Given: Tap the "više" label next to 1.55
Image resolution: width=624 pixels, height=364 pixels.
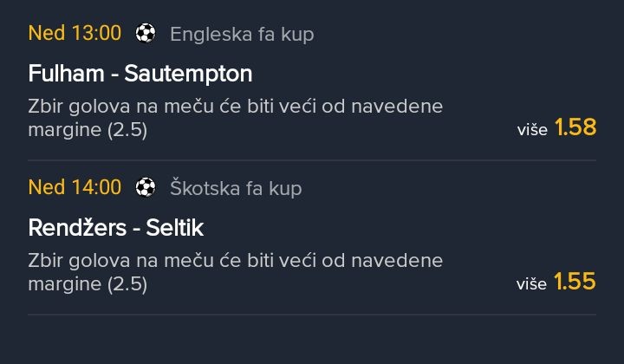Looking at the screenshot, I should coord(531,283).
